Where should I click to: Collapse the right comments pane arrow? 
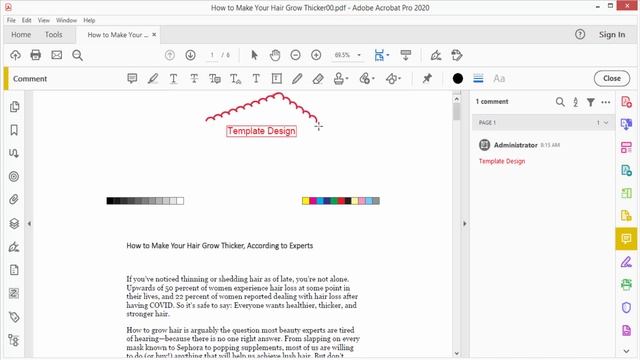[x=464, y=224]
